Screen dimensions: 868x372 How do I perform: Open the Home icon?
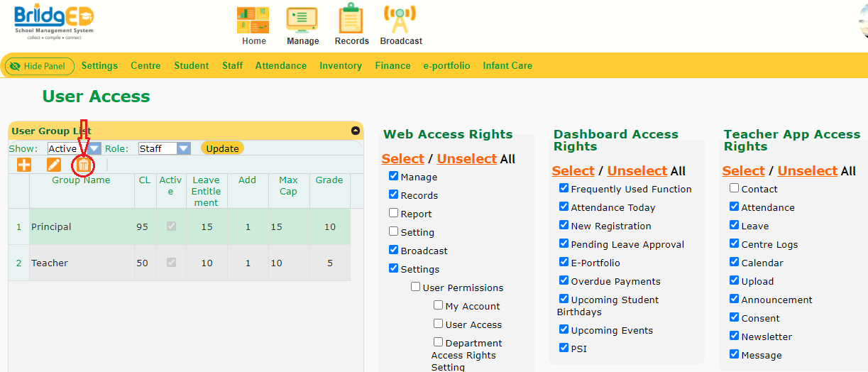253,21
